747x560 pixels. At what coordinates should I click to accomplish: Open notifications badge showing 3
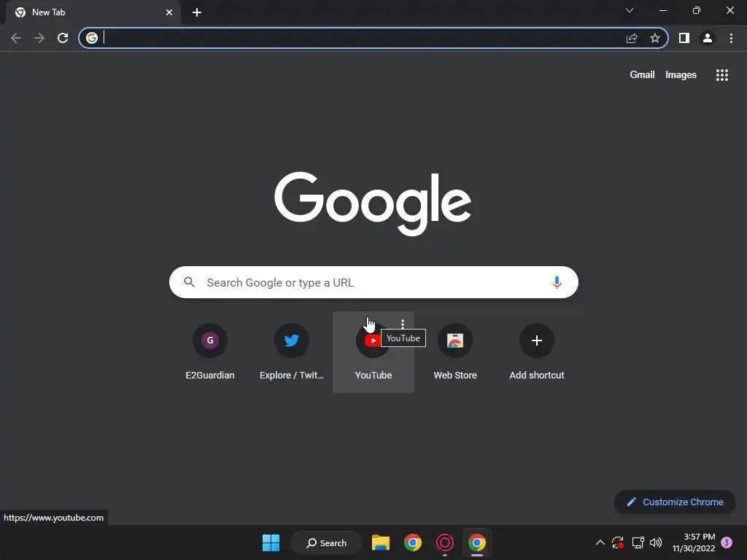(727, 542)
